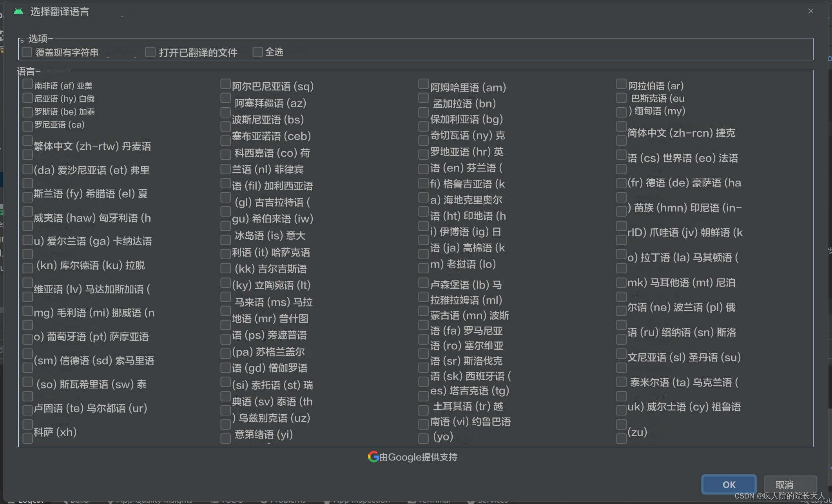
Task: Tick the 打开已翻译的文件 checkbox
Action: [x=150, y=52]
